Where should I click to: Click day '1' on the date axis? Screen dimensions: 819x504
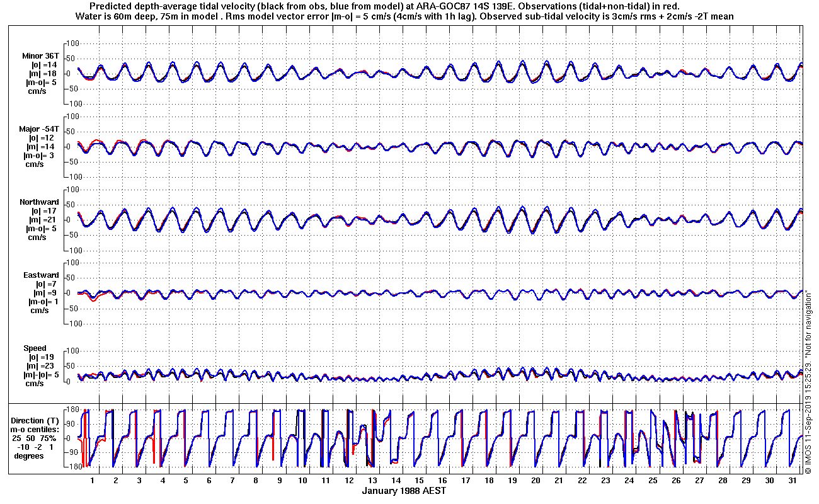point(93,480)
